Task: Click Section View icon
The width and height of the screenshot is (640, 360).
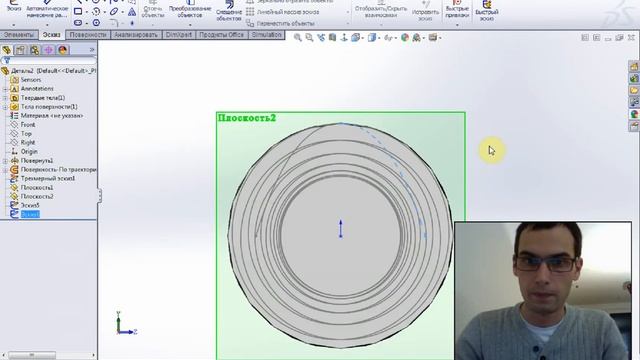Action: click(x=332, y=38)
